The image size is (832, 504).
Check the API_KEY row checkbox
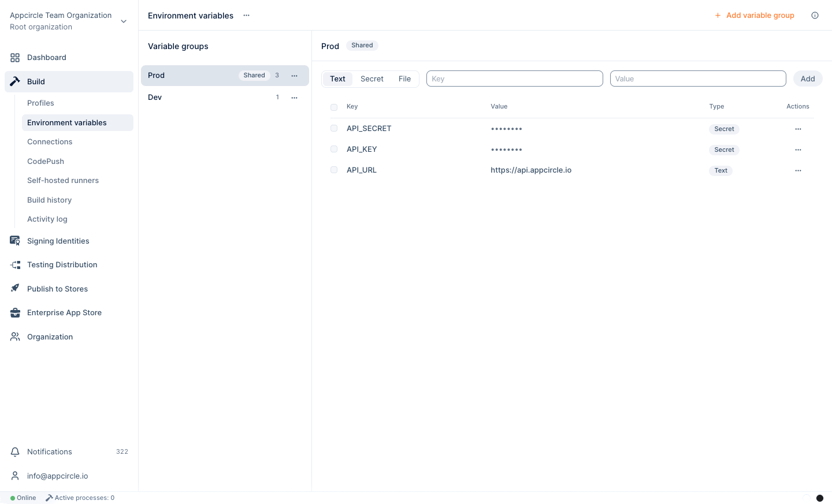click(334, 149)
